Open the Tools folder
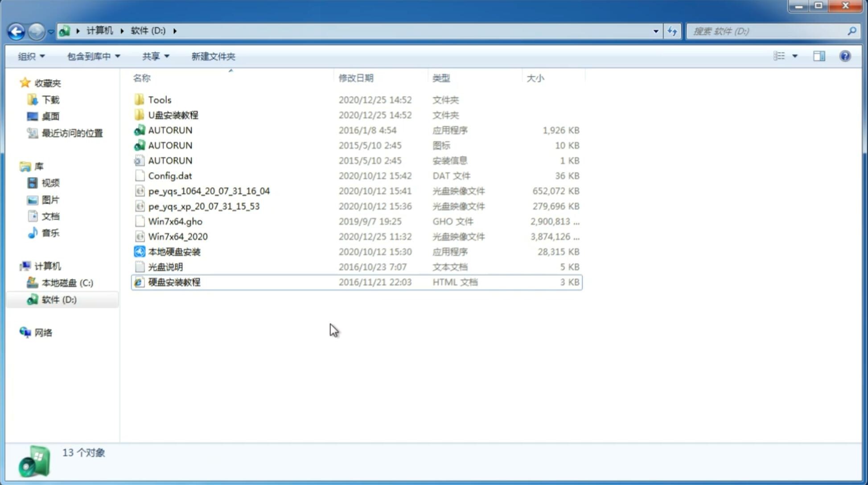868x485 pixels. point(159,99)
